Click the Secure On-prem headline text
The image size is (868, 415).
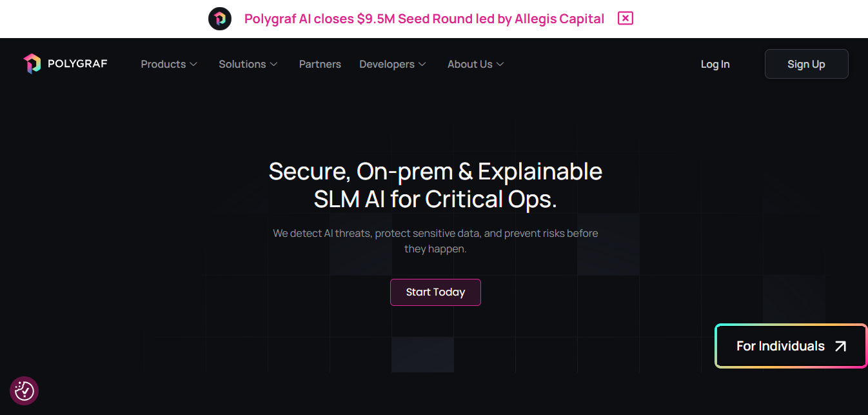click(435, 171)
